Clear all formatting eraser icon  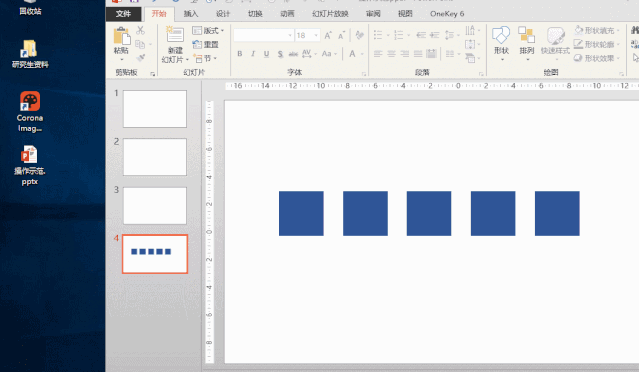(x=359, y=35)
